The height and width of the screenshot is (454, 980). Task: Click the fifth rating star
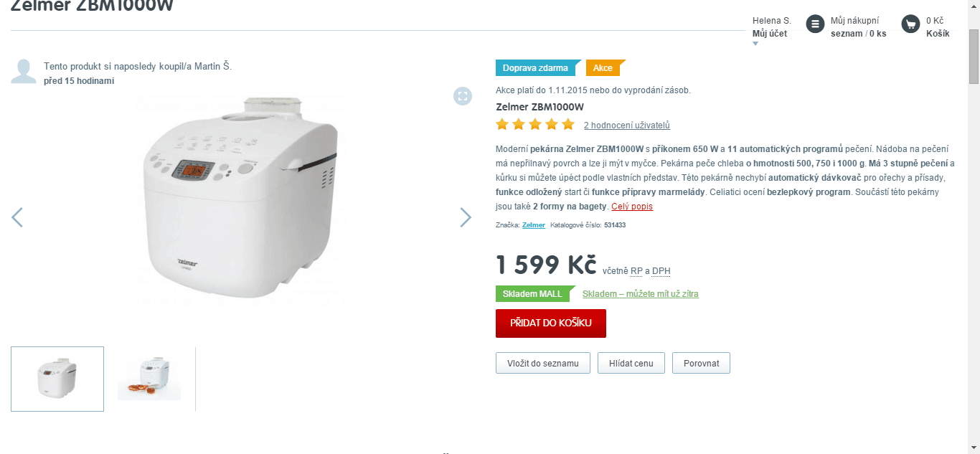coord(567,123)
